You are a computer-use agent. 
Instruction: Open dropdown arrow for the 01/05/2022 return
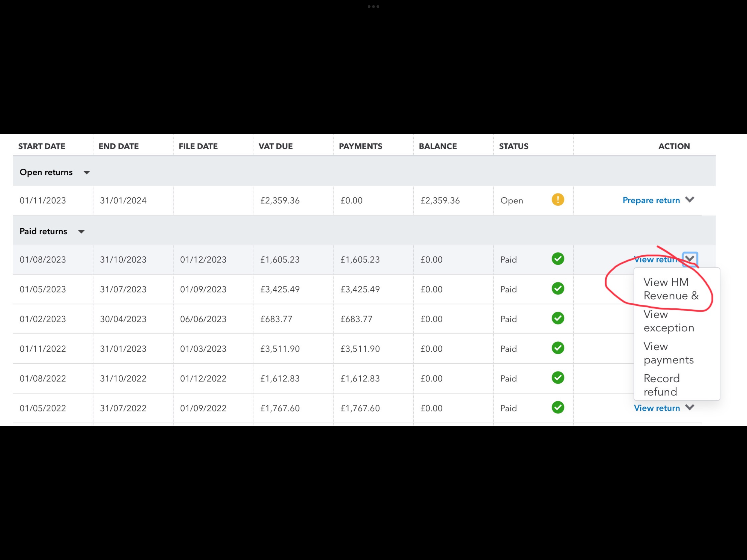click(x=690, y=407)
